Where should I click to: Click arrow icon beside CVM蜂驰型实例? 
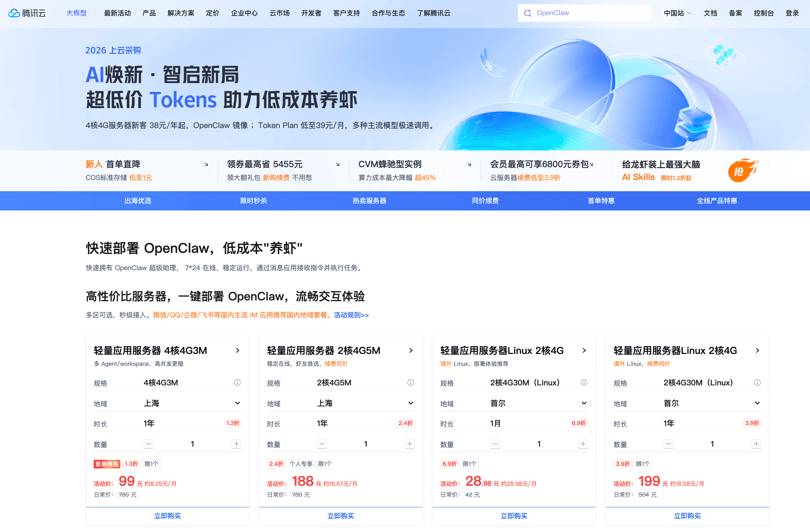469,164
